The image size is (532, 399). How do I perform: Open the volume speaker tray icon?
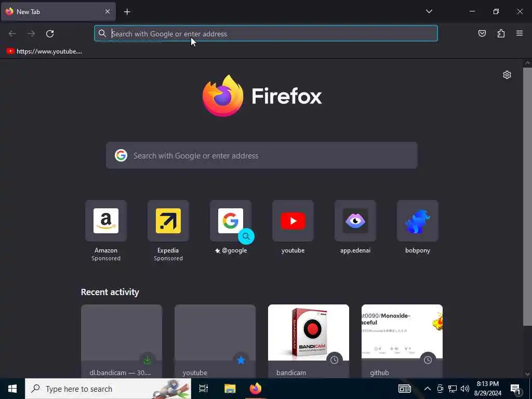click(465, 389)
